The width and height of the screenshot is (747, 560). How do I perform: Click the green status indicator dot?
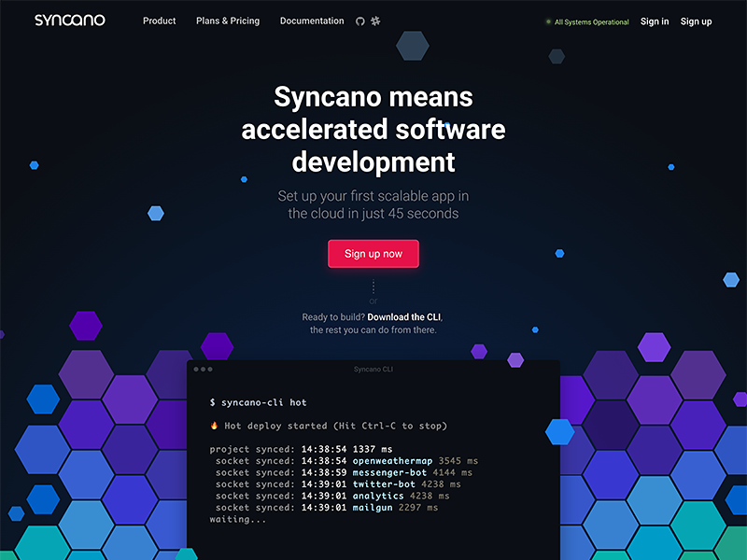(548, 21)
